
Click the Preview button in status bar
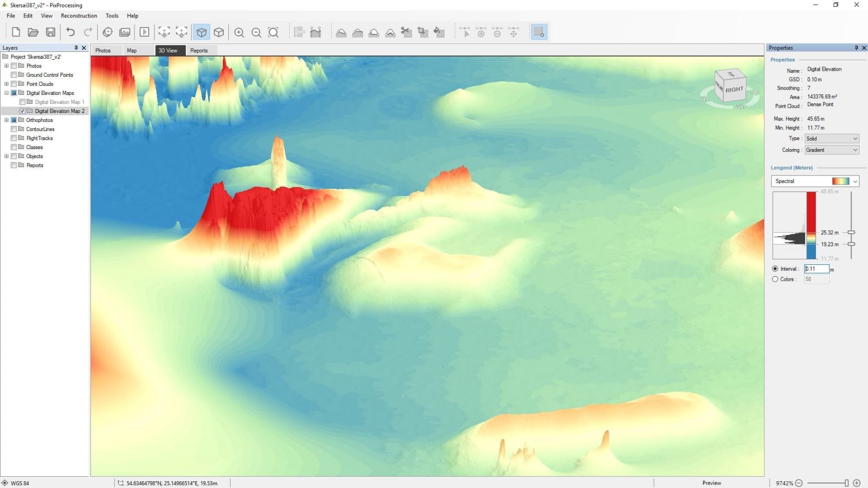(x=711, y=483)
